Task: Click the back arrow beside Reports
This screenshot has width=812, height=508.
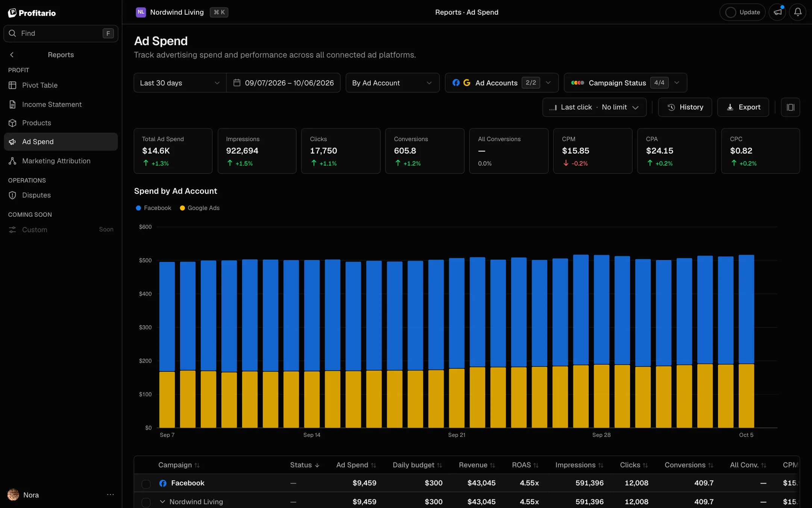Action: click(12, 55)
